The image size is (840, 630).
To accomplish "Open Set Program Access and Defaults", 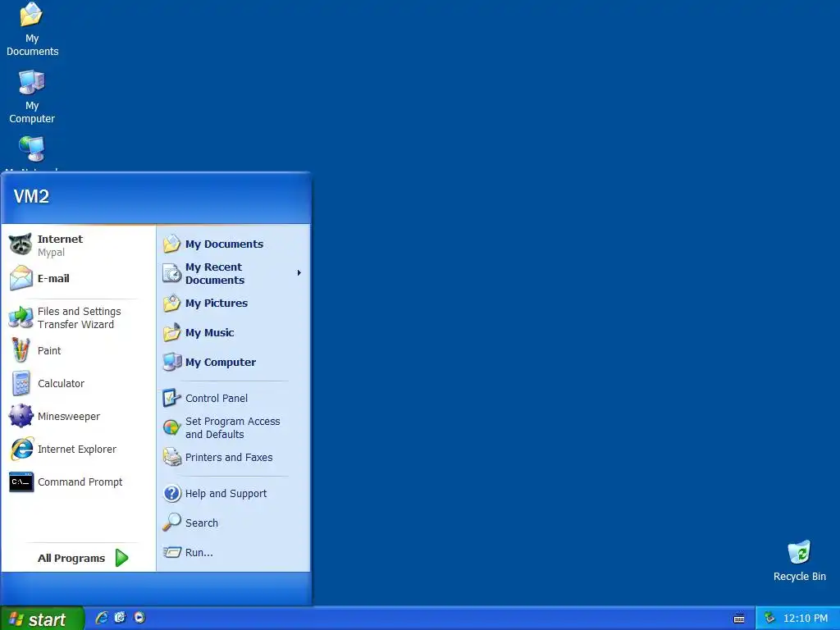I will (x=233, y=428).
